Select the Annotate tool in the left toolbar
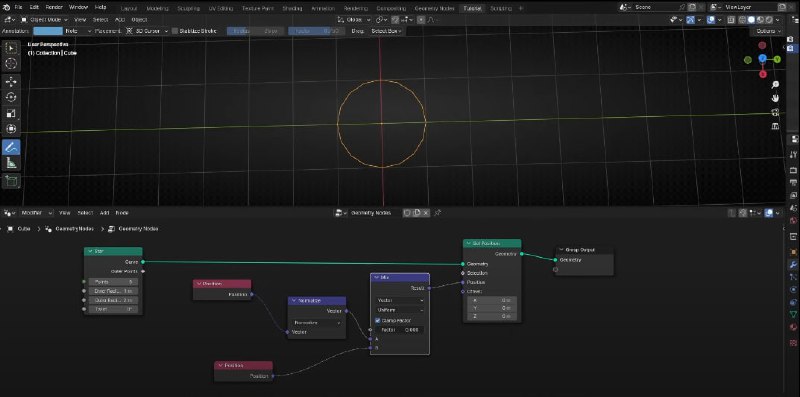 point(11,147)
